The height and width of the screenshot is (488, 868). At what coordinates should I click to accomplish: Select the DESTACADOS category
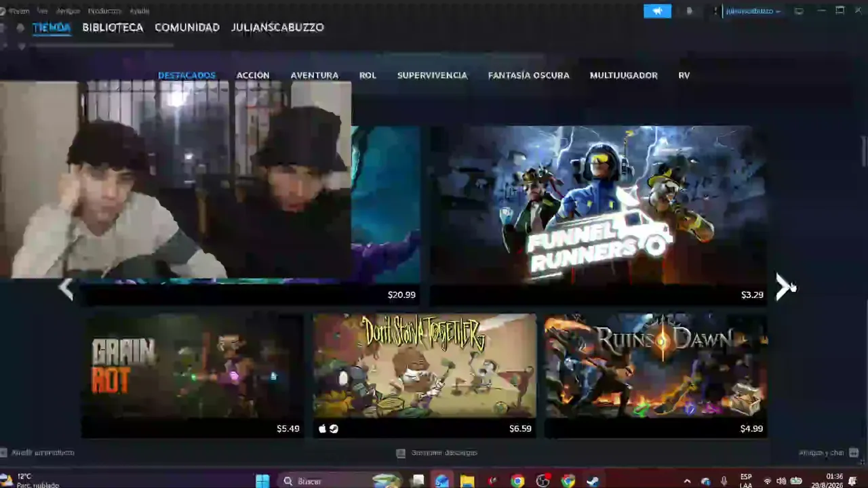[x=186, y=75]
